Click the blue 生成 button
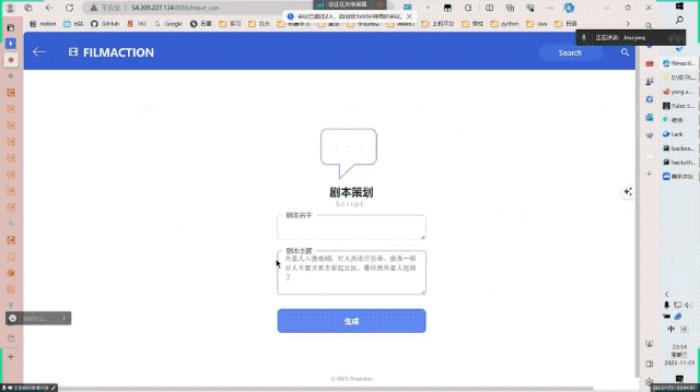700x392 pixels. click(351, 321)
